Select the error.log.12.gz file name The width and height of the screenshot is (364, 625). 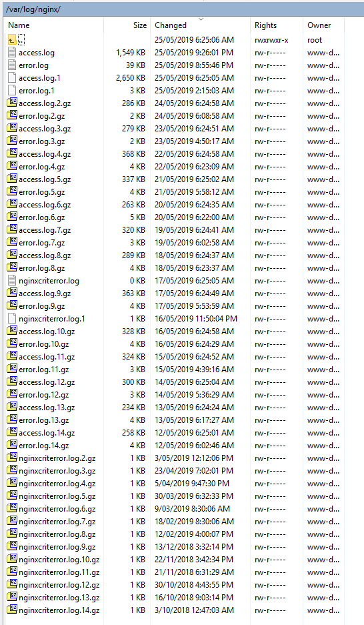(x=44, y=395)
